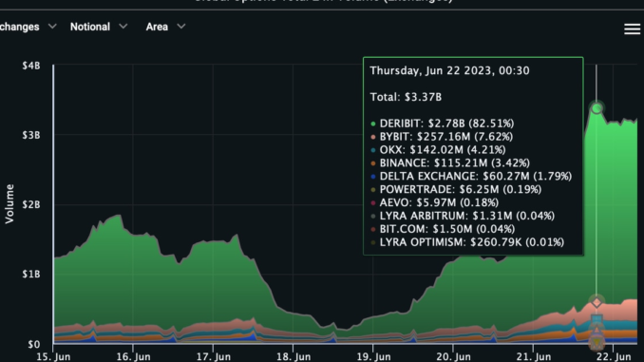Click the 18. Jun date label
The width and height of the screenshot is (644, 362).
(x=294, y=356)
